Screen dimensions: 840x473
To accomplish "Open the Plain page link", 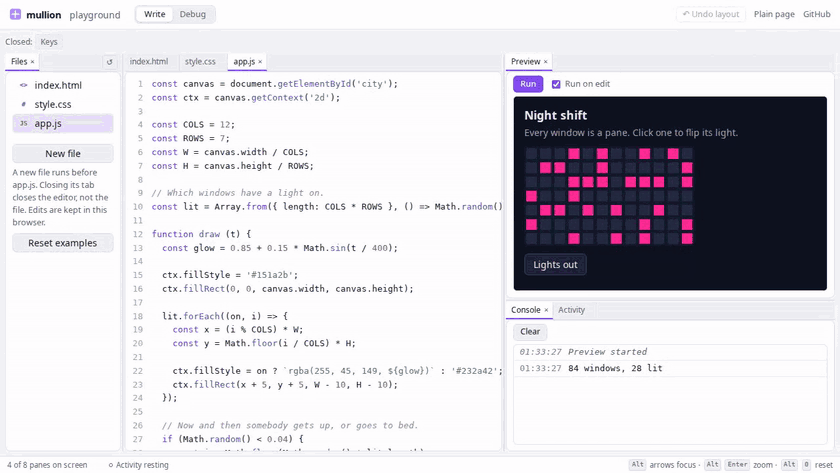I will coord(774,14).
